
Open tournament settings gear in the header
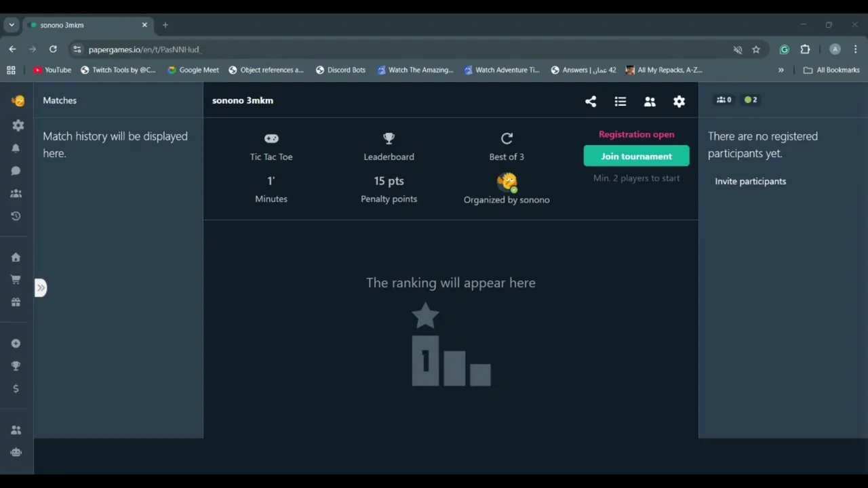coord(679,102)
